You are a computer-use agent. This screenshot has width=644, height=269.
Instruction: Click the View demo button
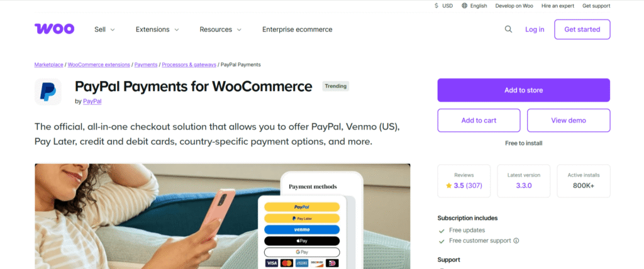569,120
